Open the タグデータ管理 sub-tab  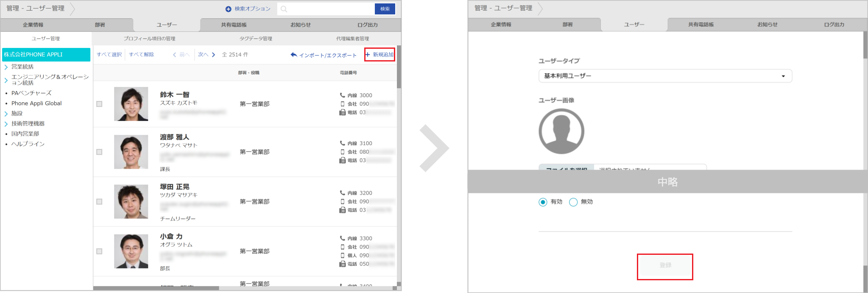pyautogui.click(x=256, y=39)
